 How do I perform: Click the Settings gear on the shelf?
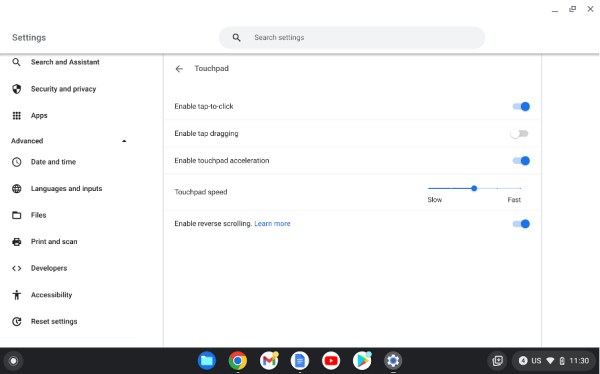(x=393, y=361)
